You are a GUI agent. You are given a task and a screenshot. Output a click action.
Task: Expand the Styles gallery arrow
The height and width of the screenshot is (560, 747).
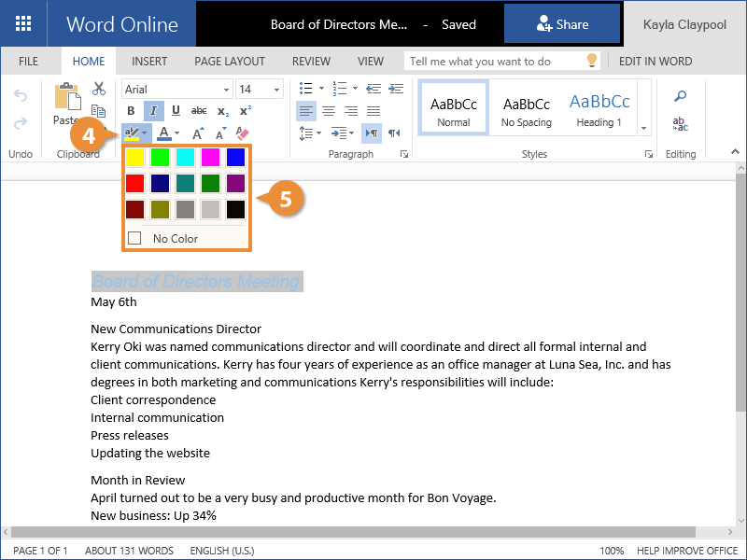click(x=643, y=128)
